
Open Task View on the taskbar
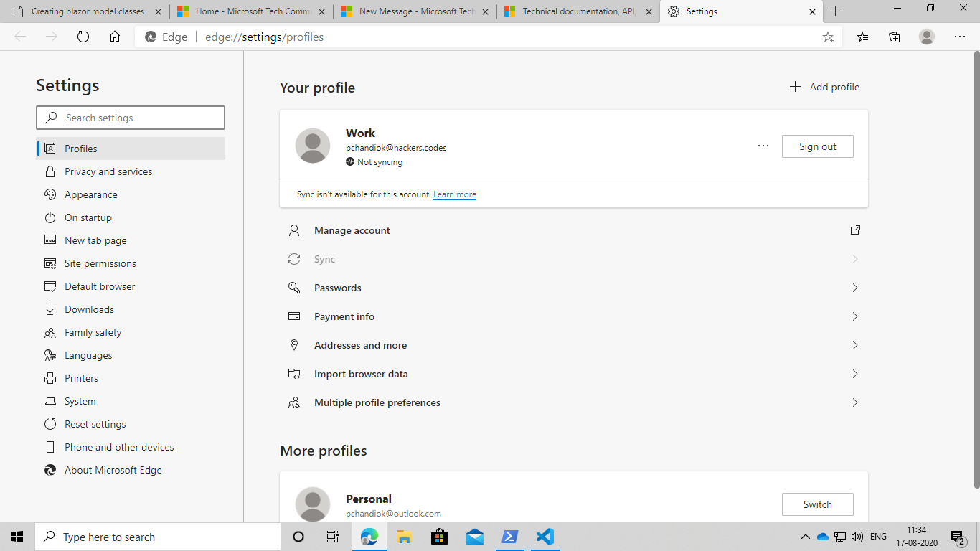pos(333,537)
